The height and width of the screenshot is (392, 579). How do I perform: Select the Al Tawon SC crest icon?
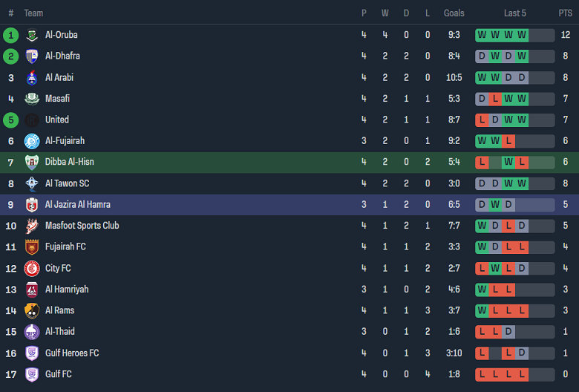pos(32,183)
